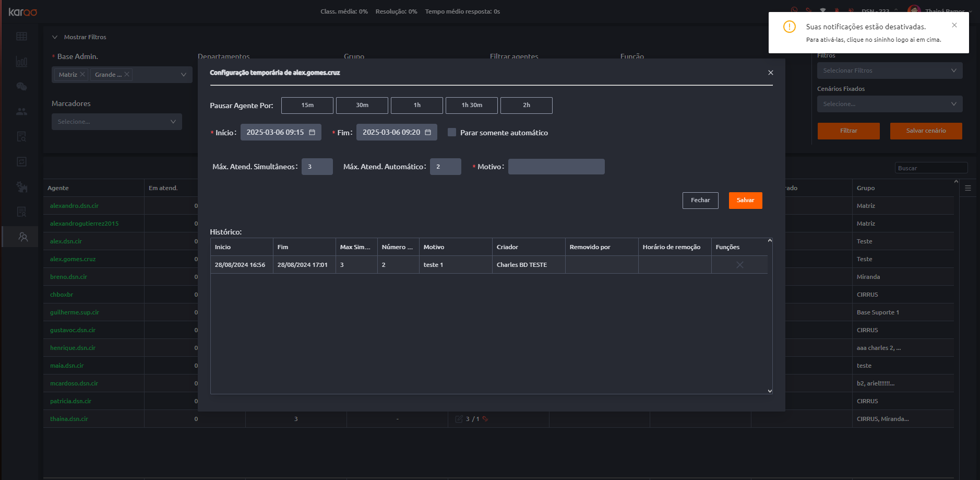
Task: Open the Marcadores dropdown
Action: (116, 122)
